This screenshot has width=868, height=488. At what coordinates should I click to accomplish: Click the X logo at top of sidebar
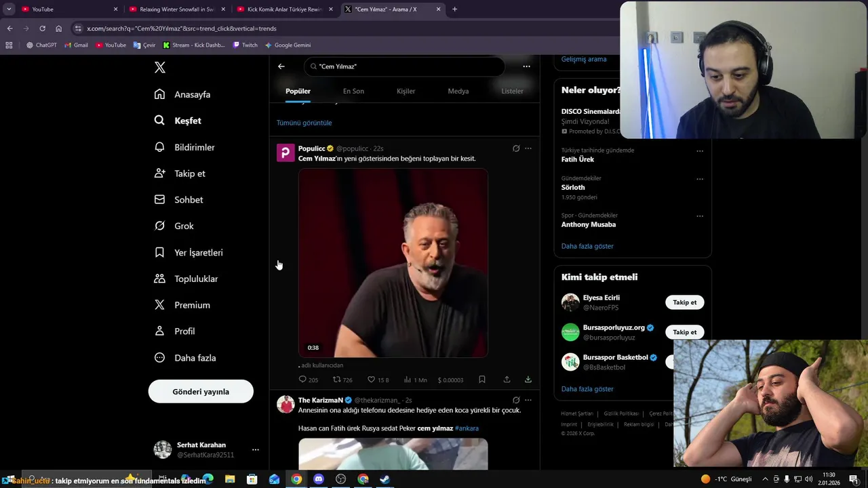pos(160,67)
